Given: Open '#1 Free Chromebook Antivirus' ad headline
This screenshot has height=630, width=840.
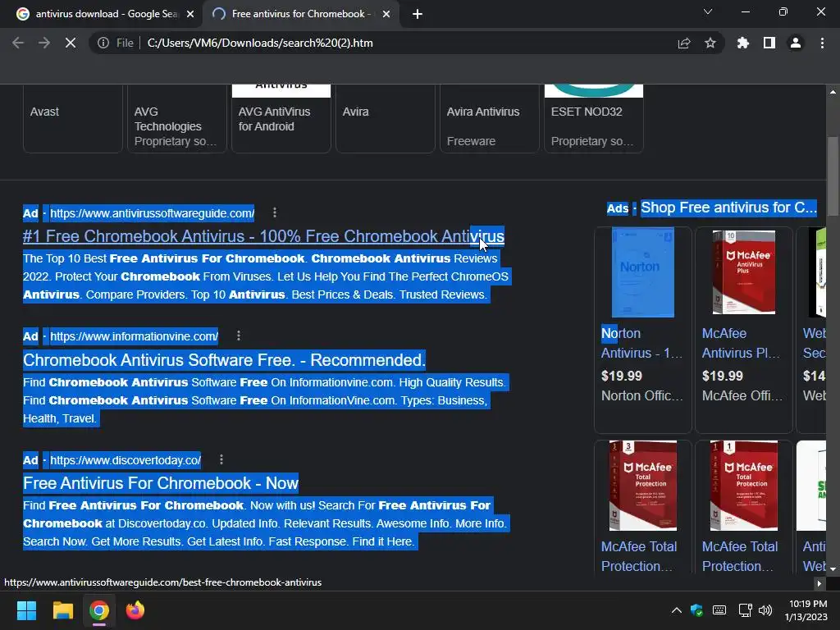Looking at the screenshot, I should (x=263, y=236).
